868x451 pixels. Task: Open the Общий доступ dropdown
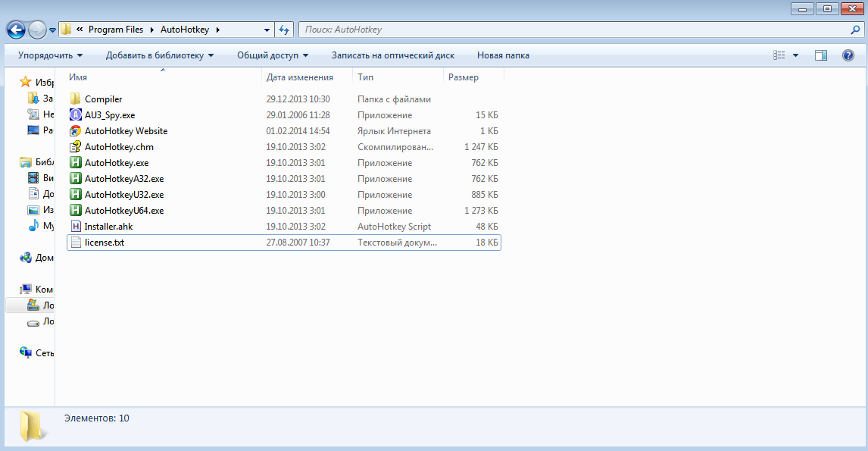272,55
